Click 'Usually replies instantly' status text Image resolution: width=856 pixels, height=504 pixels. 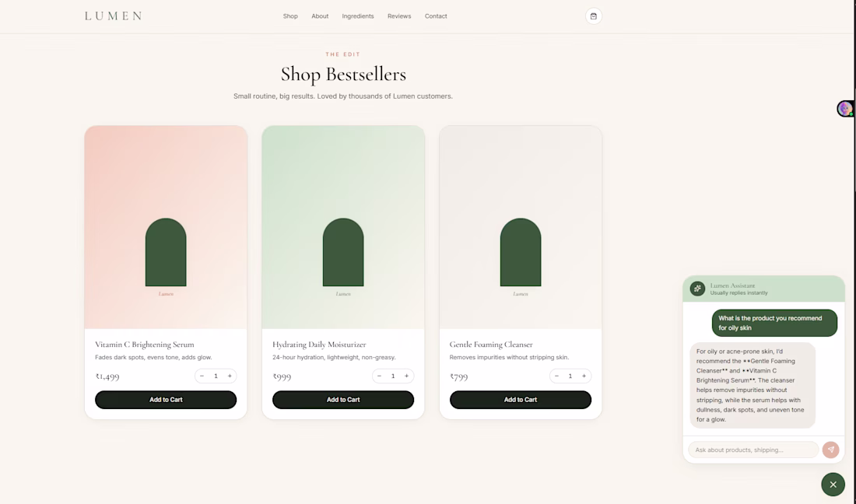pos(738,293)
